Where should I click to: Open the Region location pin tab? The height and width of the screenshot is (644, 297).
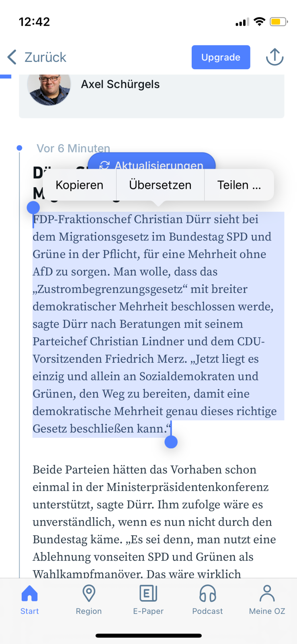click(89, 600)
